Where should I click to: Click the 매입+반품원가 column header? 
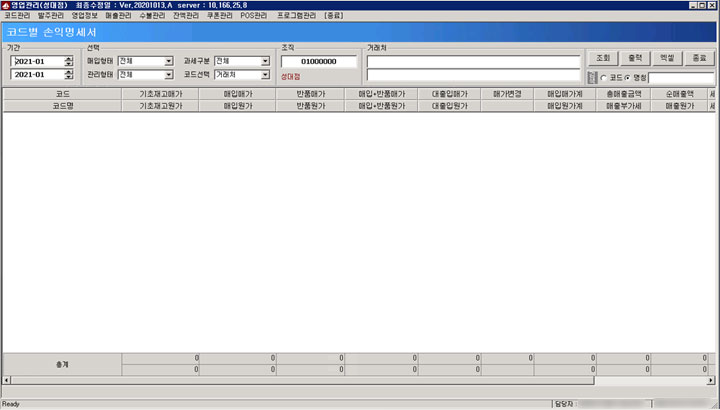point(382,106)
